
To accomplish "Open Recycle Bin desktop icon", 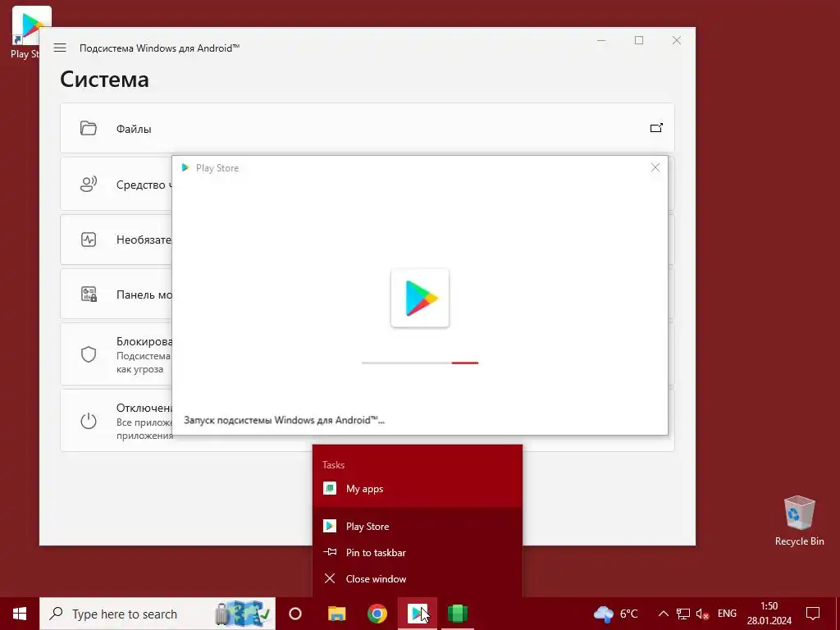I will [x=799, y=521].
